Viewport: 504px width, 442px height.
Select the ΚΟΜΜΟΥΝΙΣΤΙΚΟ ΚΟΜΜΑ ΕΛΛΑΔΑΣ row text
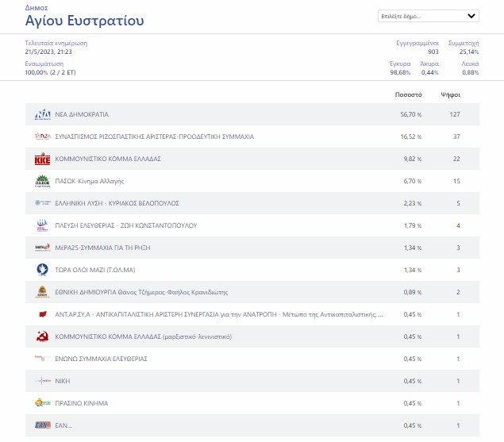108,159
